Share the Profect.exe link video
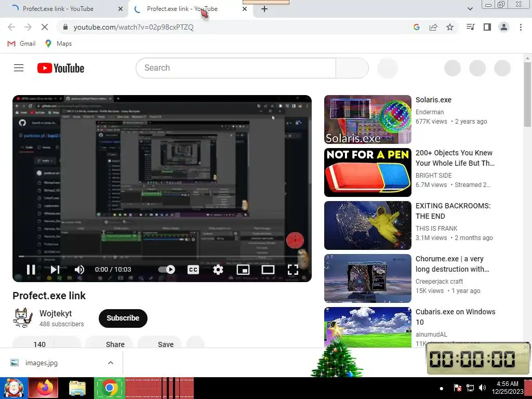Viewport: 532px width, 399px height. 108,343
